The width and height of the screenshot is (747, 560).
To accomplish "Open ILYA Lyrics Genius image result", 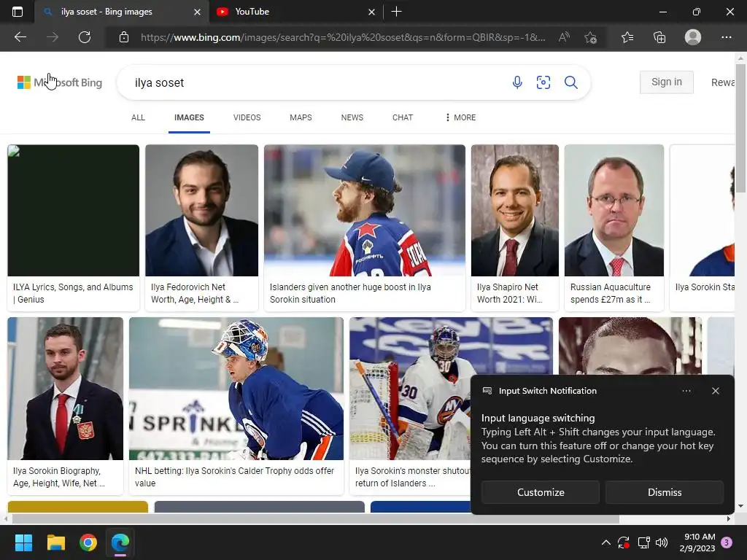I will 74,227.
